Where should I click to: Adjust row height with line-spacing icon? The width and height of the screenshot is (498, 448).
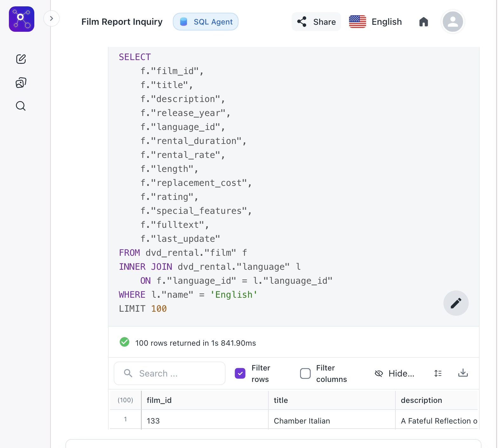pos(438,373)
